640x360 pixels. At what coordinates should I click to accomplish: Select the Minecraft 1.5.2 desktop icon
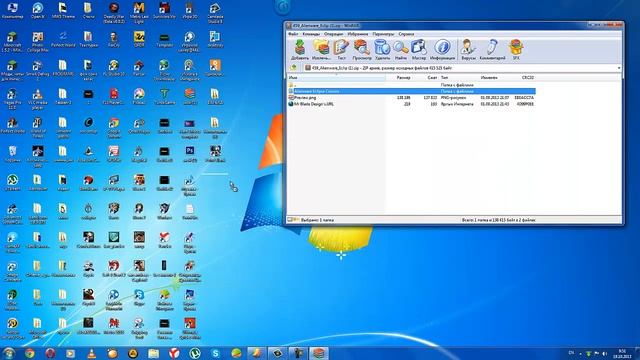[12, 42]
